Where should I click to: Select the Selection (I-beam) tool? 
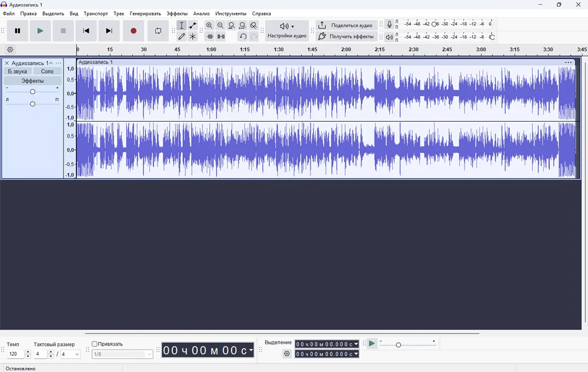(182, 25)
